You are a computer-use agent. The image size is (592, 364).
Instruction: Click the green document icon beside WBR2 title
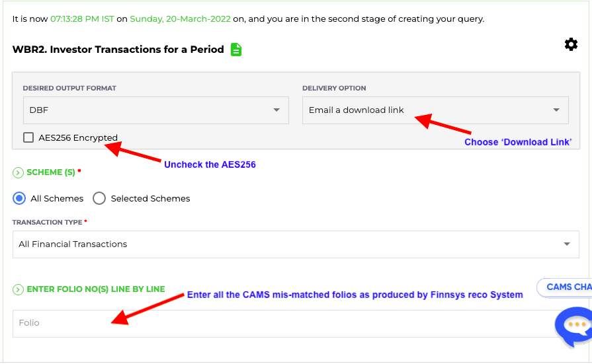pyautogui.click(x=236, y=50)
